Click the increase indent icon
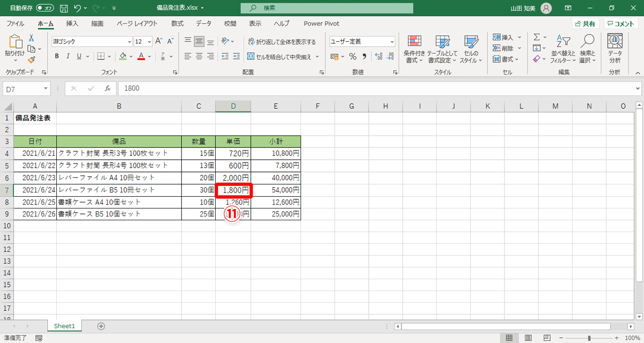 [x=237, y=56]
